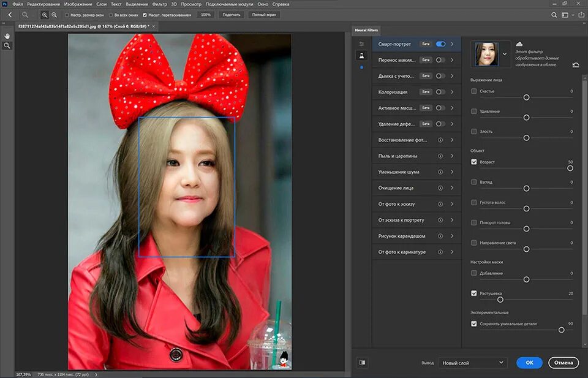Select the Hand tool in the toolbar
This screenshot has width=588, height=378.
(x=7, y=36)
